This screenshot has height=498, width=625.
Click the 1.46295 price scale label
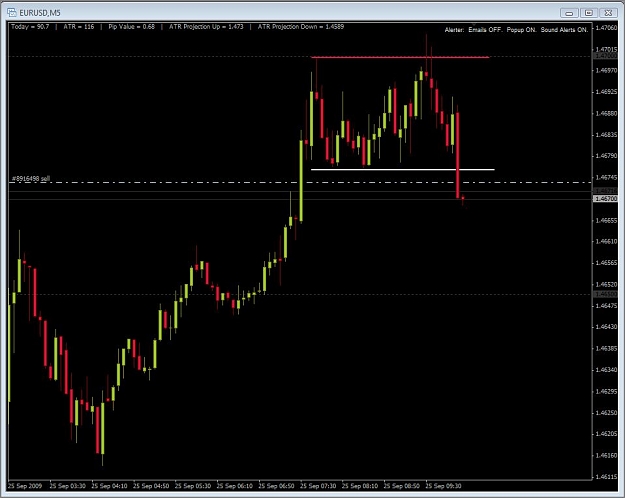click(606, 392)
